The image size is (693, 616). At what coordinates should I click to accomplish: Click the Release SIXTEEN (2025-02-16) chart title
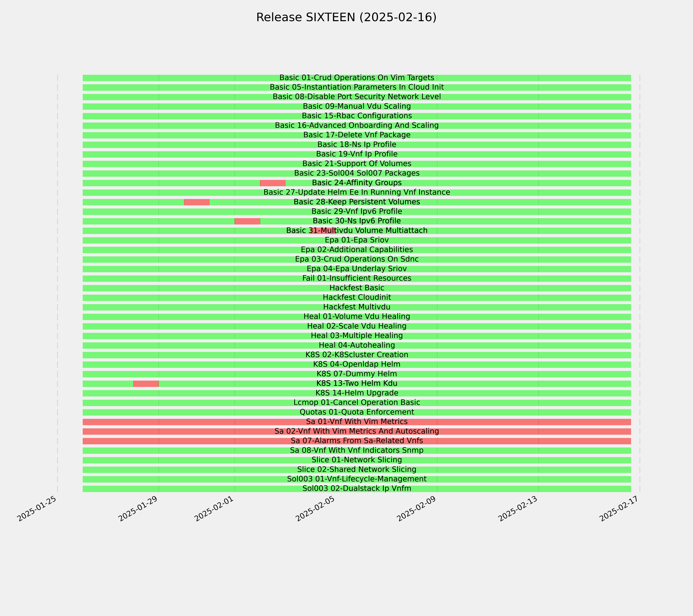pyautogui.click(x=346, y=17)
